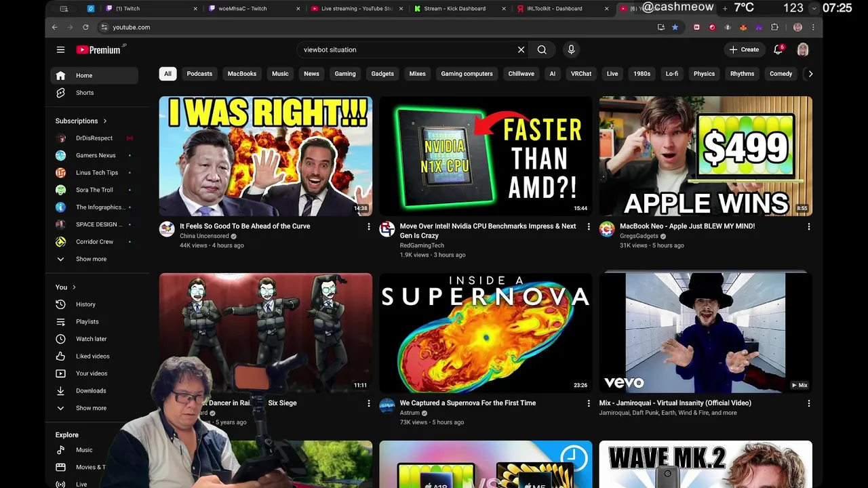The image size is (868, 488).
Task: Open options for the Supernova video
Action: 589,403
